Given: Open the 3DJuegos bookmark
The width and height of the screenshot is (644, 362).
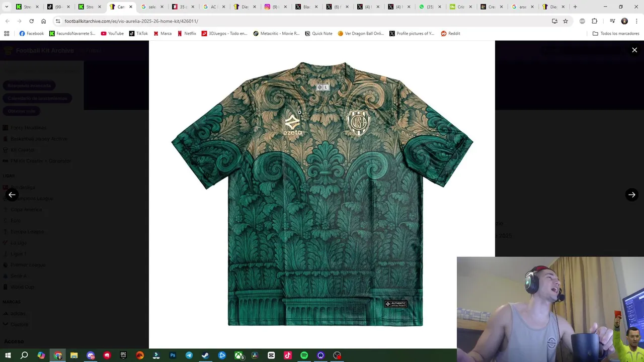Looking at the screenshot, I should (x=224, y=33).
